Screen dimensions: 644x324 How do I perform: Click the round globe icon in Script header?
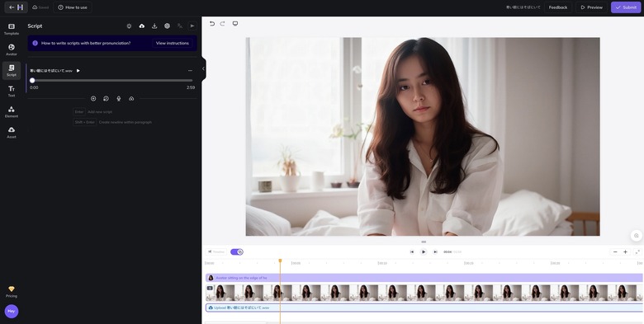click(167, 26)
